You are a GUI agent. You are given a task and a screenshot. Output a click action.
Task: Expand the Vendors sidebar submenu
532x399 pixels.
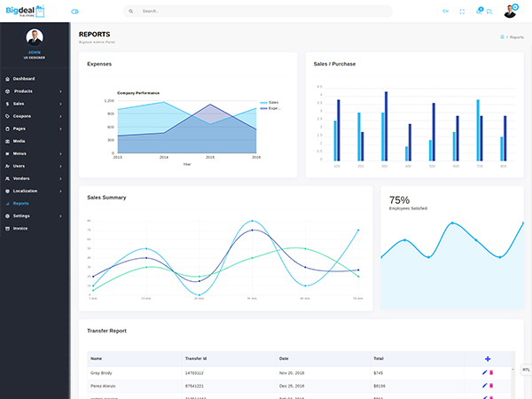point(34,178)
